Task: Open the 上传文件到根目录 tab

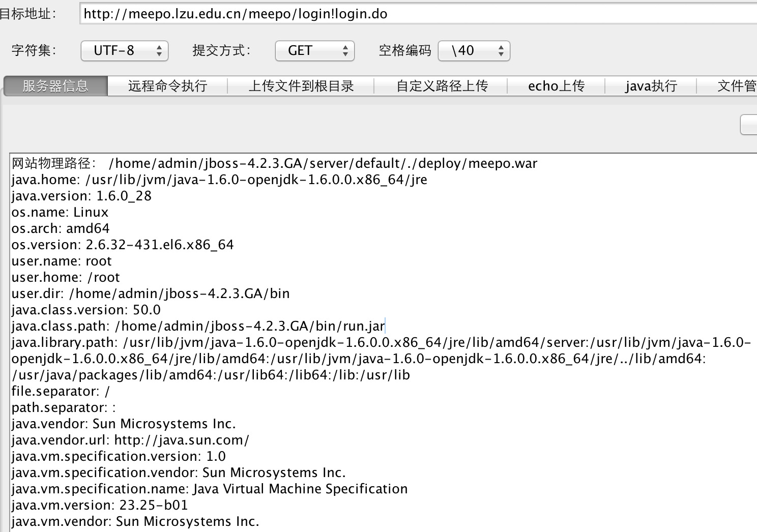Action: [301, 86]
